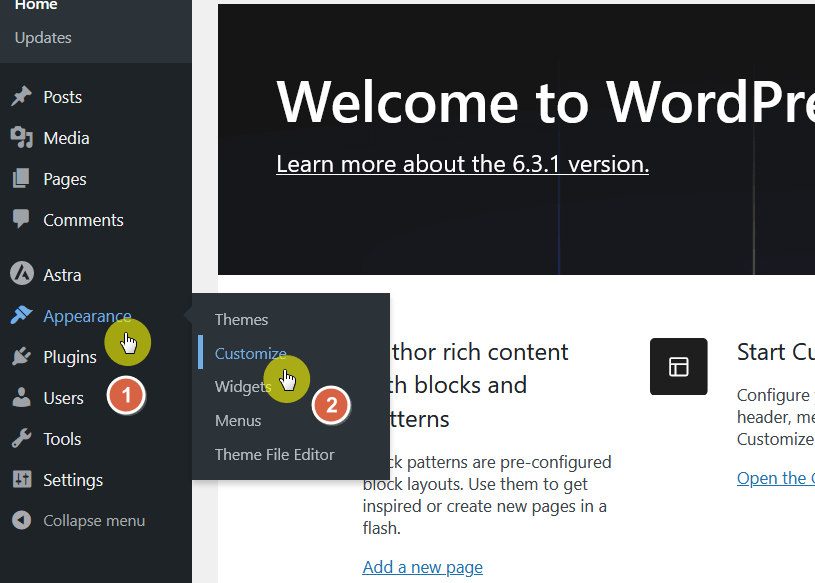This screenshot has width=815, height=583.
Task: Choose Themes in Appearance flyout
Action: [x=241, y=320]
